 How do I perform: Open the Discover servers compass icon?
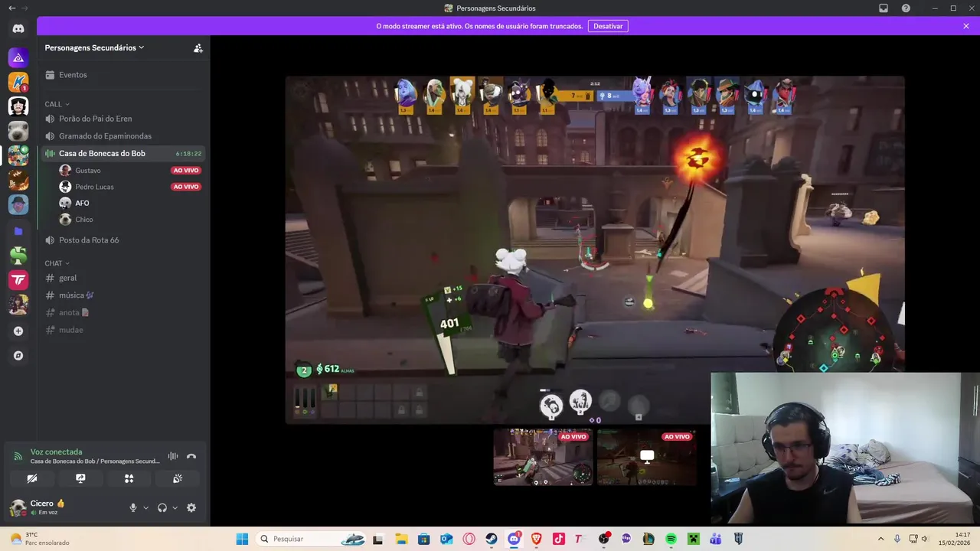tap(18, 356)
